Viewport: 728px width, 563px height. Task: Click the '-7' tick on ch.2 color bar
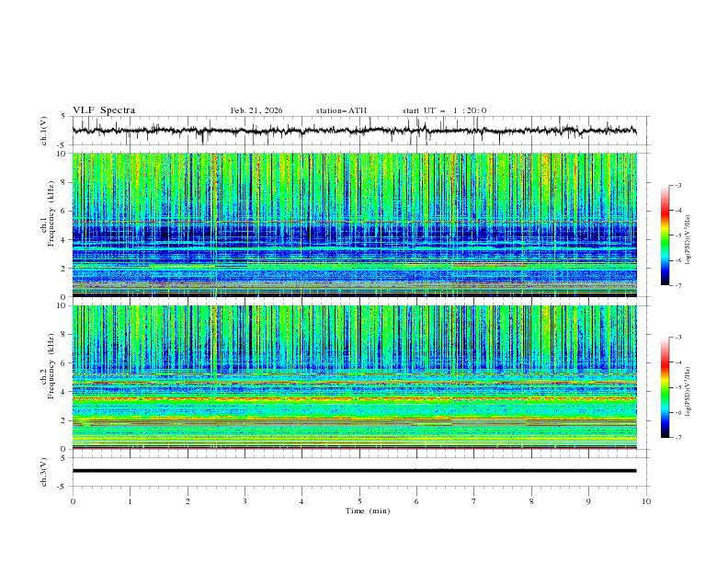click(677, 438)
